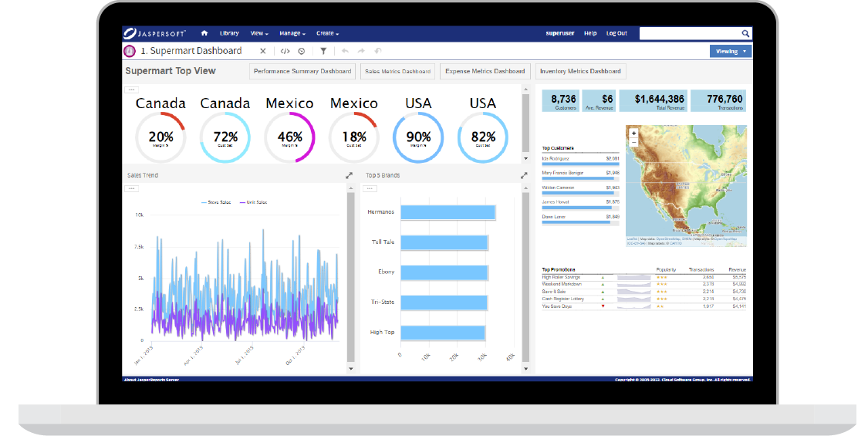The image size is (868, 436).
Task: Click inside the search input field
Action: pyautogui.click(x=690, y=34)
